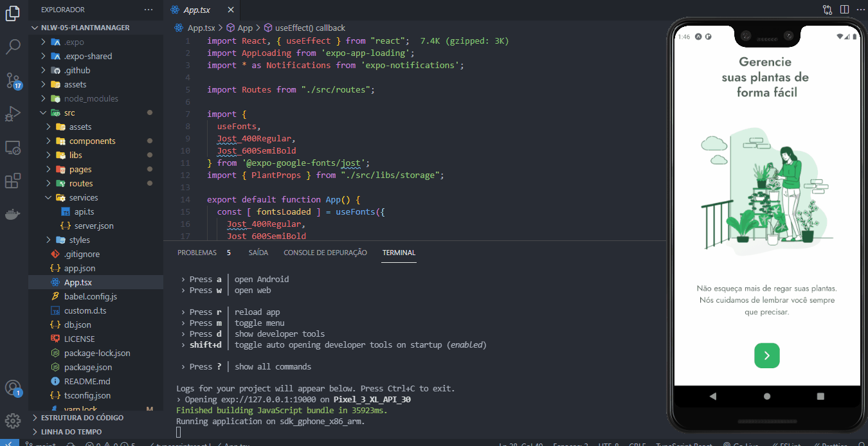Open tsconfig.json file

(96, 395)
